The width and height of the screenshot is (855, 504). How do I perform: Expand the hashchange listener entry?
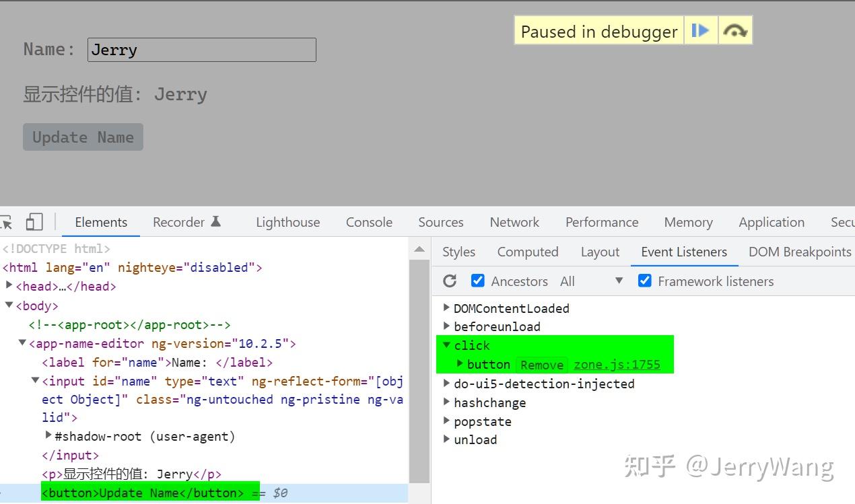447,402
